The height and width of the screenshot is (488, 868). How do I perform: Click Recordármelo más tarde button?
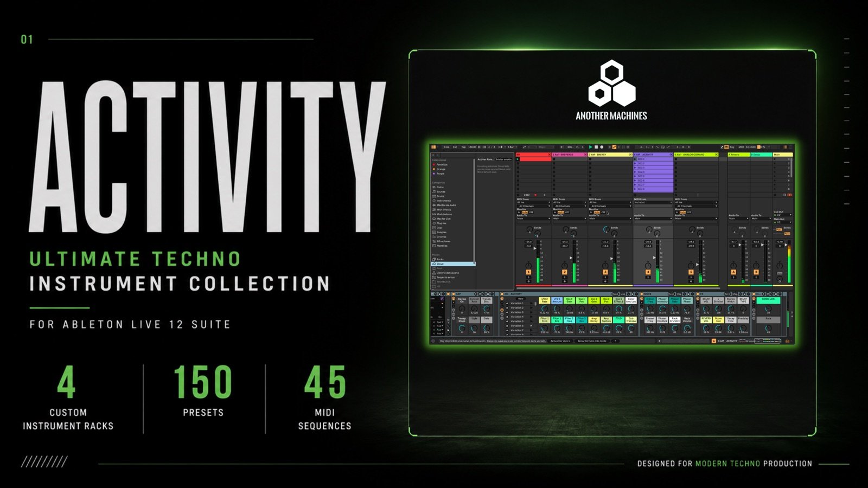point(592,341)
